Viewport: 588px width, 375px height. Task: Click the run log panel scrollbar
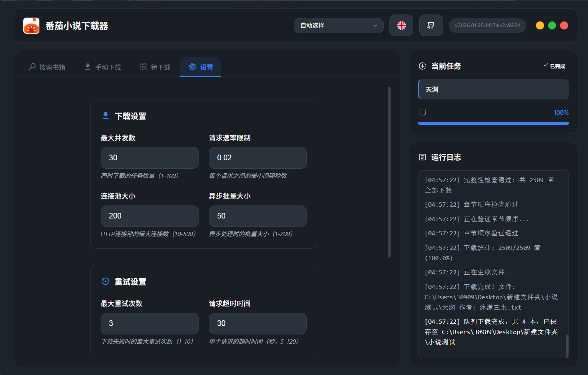pos(567,346)
